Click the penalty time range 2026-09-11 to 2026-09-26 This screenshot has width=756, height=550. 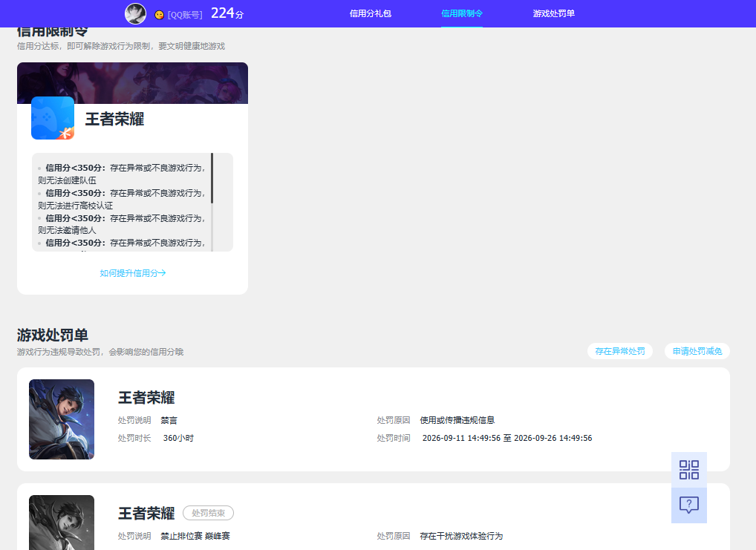(x=507, y=438)
